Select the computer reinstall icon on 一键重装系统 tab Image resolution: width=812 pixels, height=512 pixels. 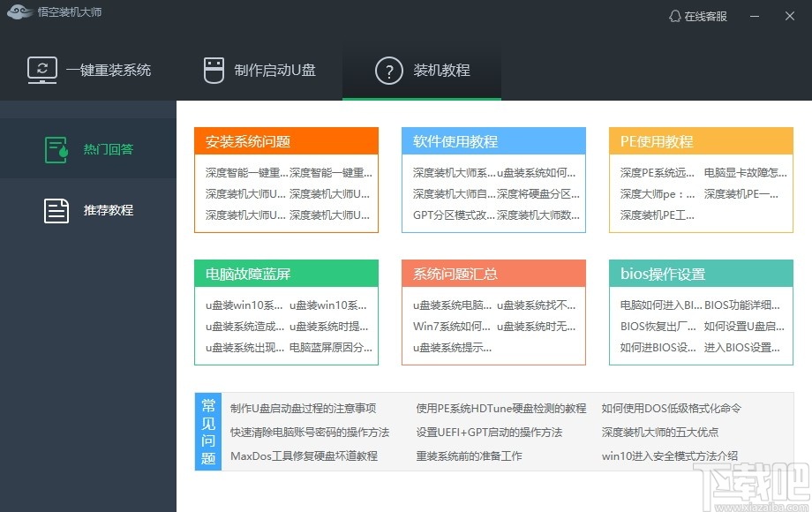tap(41, 69)
